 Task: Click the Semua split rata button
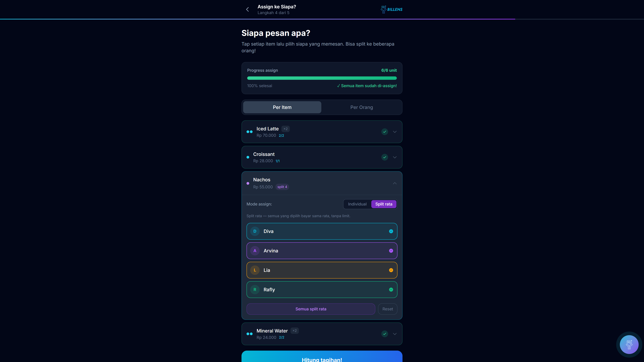(311, 309)
